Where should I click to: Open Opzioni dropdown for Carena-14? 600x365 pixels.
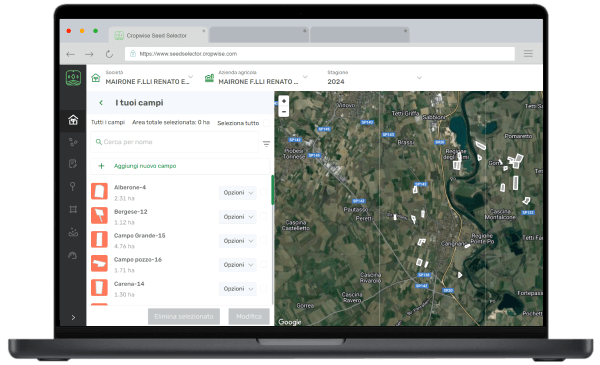coord(238,289)
